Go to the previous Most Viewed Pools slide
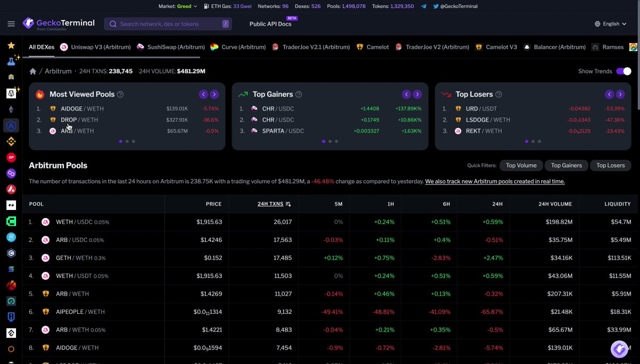 [203, 94]
